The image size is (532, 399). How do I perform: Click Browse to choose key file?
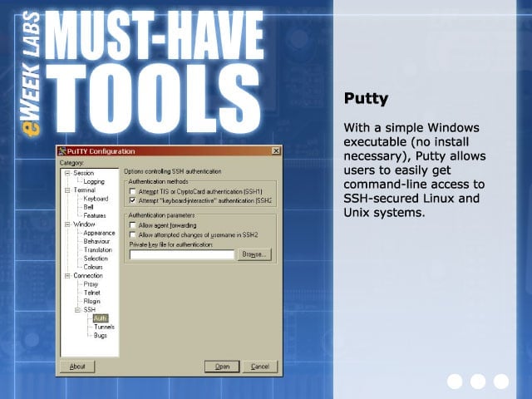tap(254, 254)
